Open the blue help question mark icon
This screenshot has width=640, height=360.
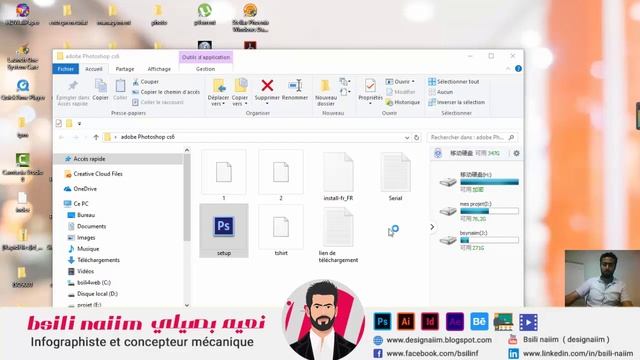tap(518, 69)
